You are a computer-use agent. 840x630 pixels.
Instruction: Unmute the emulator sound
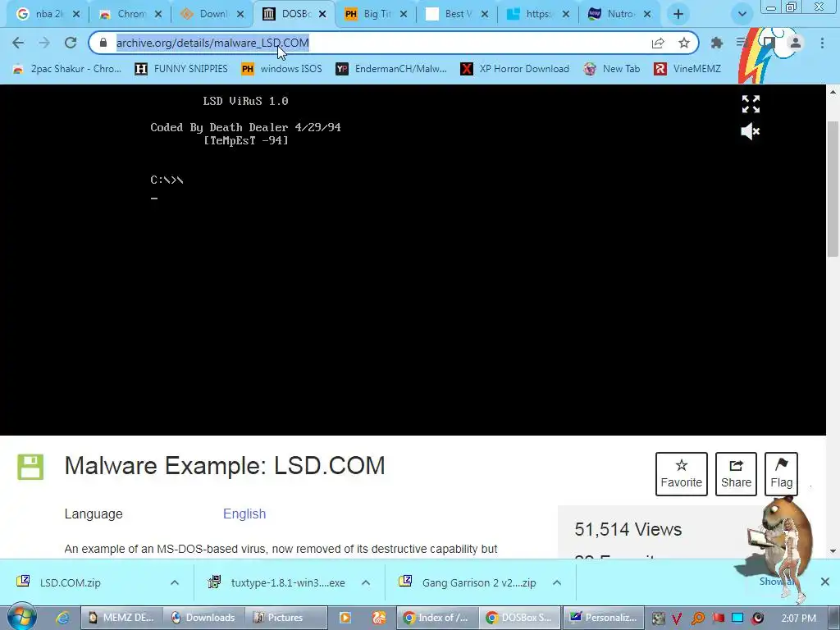(x=750, y=131)
